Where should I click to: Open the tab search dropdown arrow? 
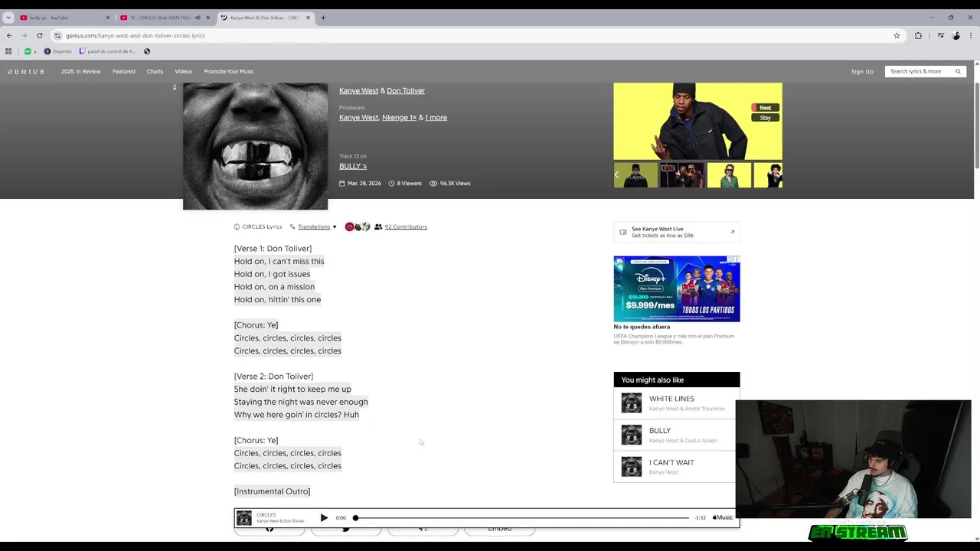click(x=8, y=18)
